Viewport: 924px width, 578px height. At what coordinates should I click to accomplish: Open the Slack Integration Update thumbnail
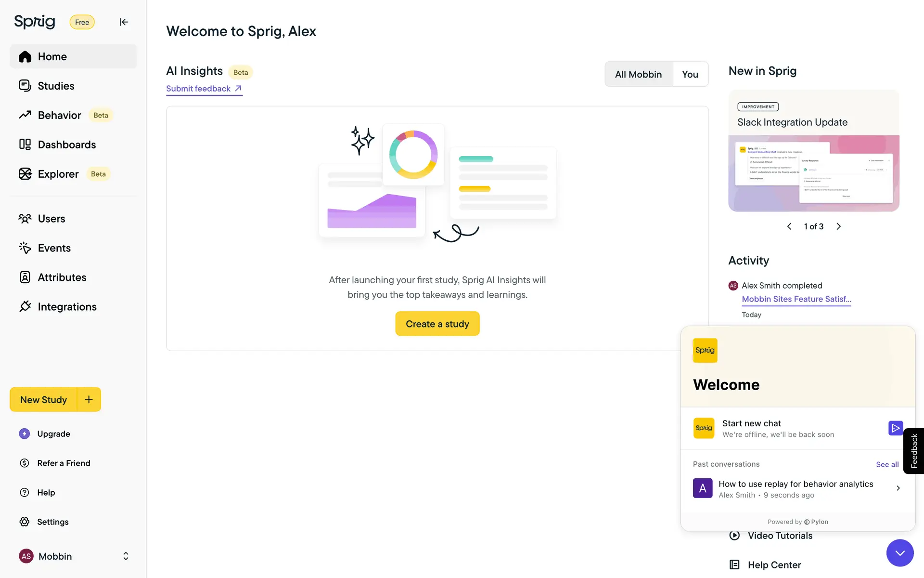(x=813, y=173)
